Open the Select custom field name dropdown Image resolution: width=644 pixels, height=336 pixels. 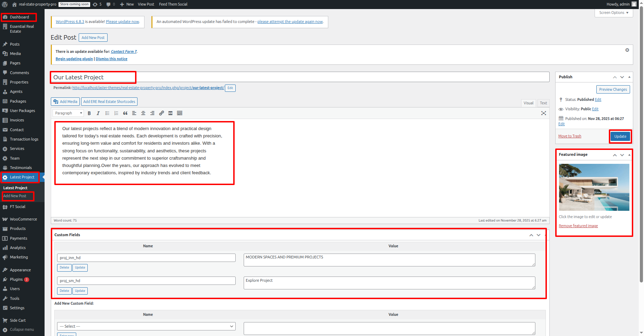coord(146,326)
